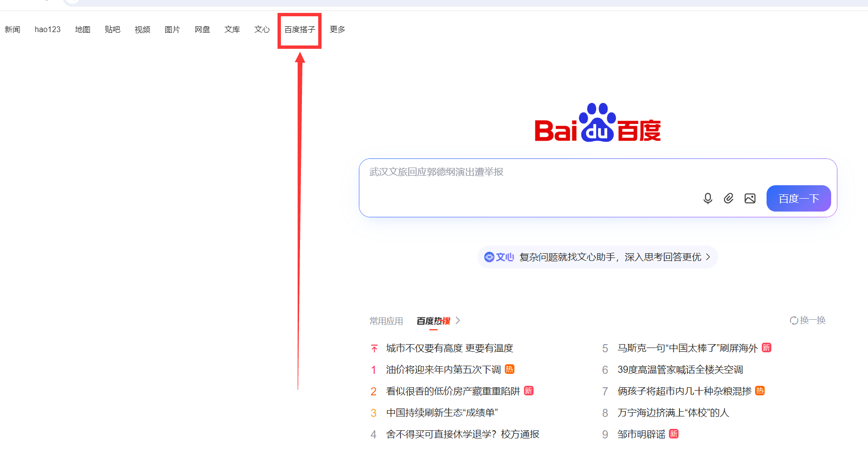Click the 百度一下 search button
The height and width of the screenshot is (471, 868).
click(x=799, y=198)
